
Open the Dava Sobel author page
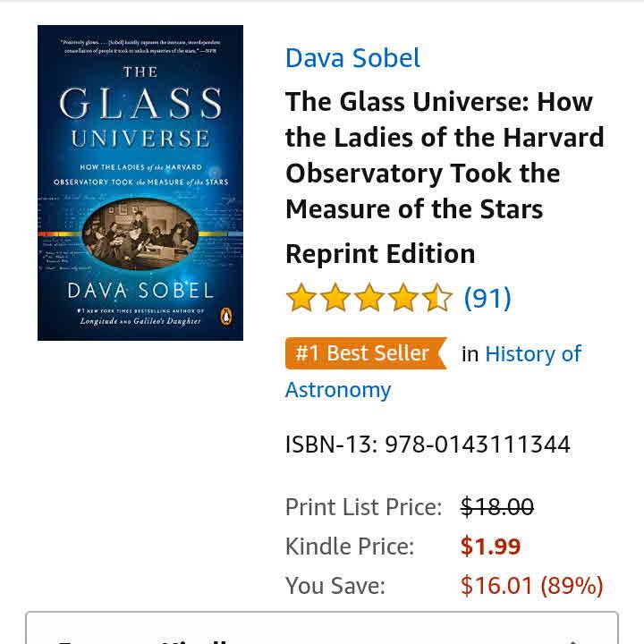[x=352, y=58]
